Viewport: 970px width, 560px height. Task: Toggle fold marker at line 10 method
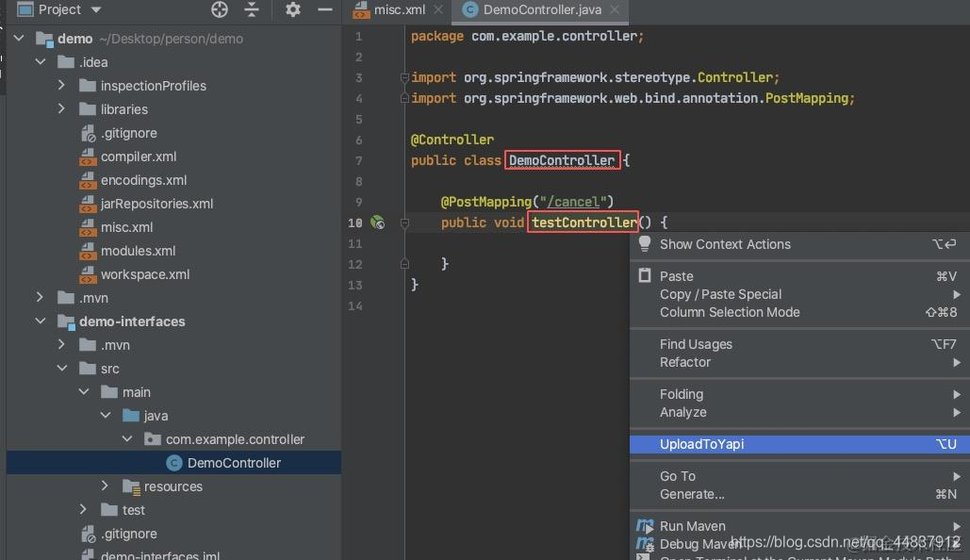[404, 222]
